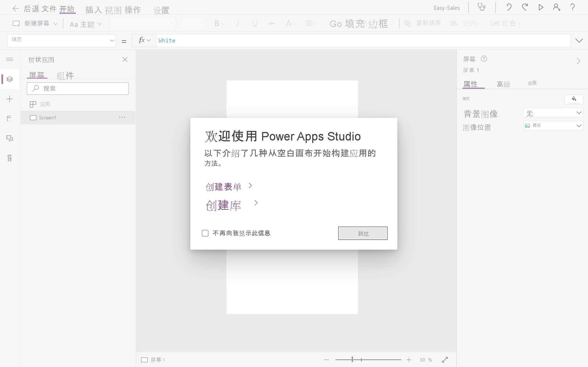Open the 图像位置 dropdown
588x367 pixels.
coord(553,126)
